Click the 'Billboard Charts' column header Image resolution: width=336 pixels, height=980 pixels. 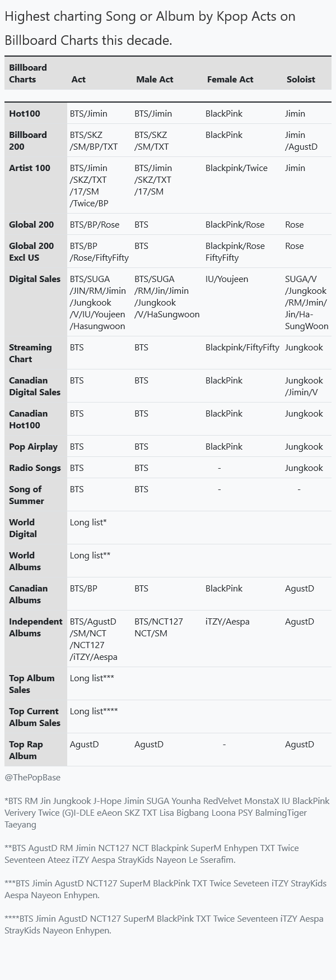pos(28,73)
